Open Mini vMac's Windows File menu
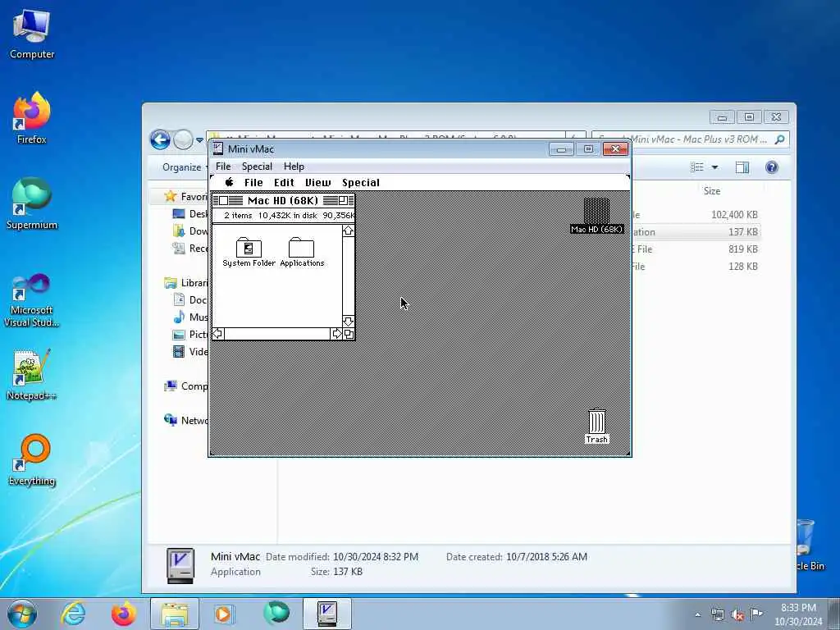 (x=223, y=166)
